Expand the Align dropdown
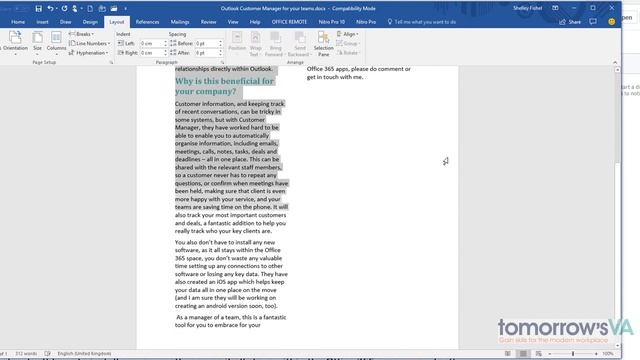 348,34
